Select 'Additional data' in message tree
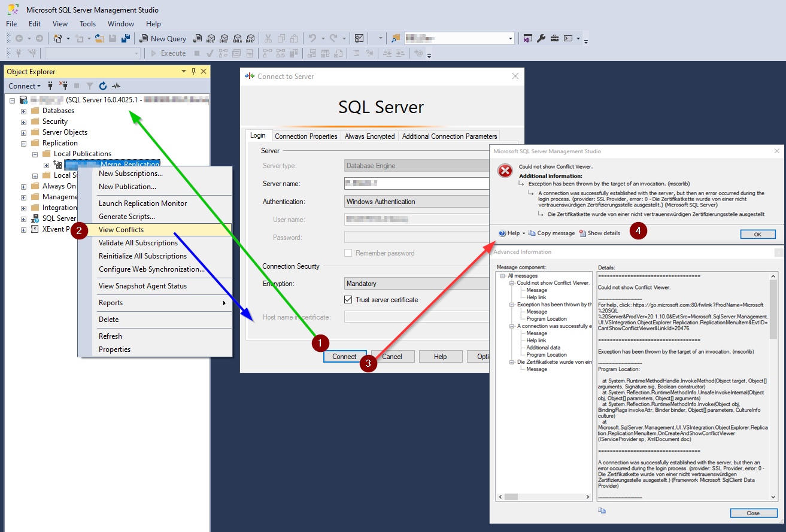Image resolution: width=786 pixels, height=532 pixels. coord(543,348)
